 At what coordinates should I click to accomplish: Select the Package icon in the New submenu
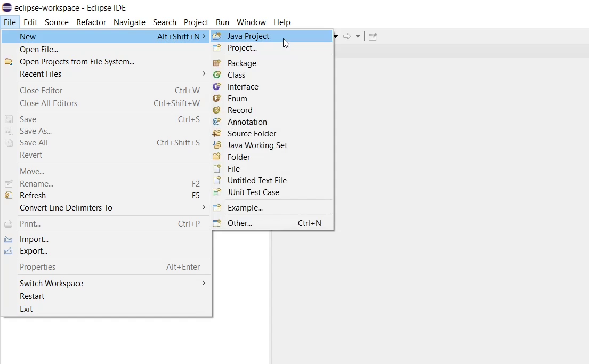tap(217, 63)
